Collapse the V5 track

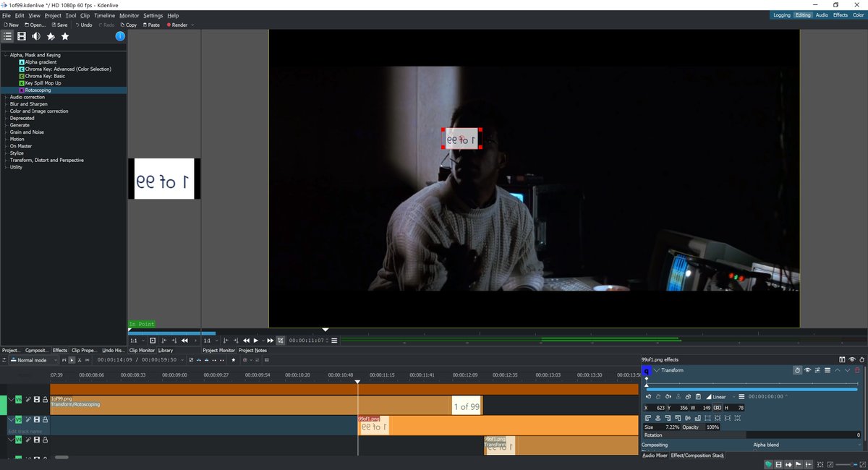(x=10, y=419)
